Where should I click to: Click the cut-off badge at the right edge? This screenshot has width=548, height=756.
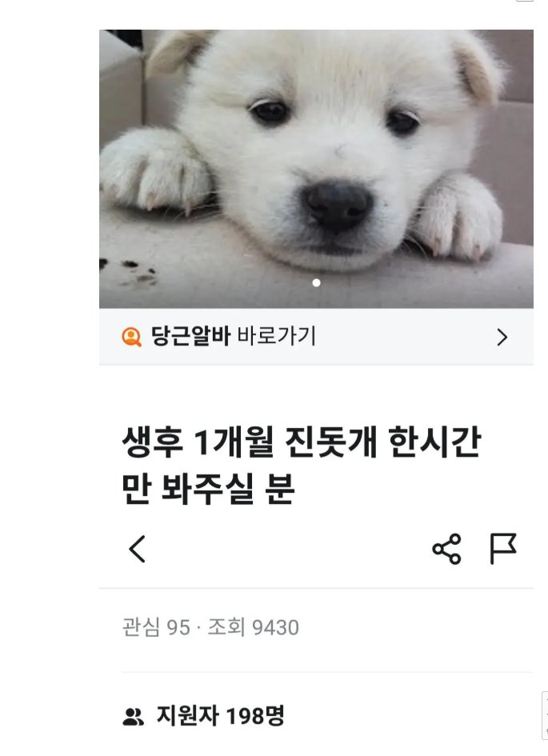(545, 715)
